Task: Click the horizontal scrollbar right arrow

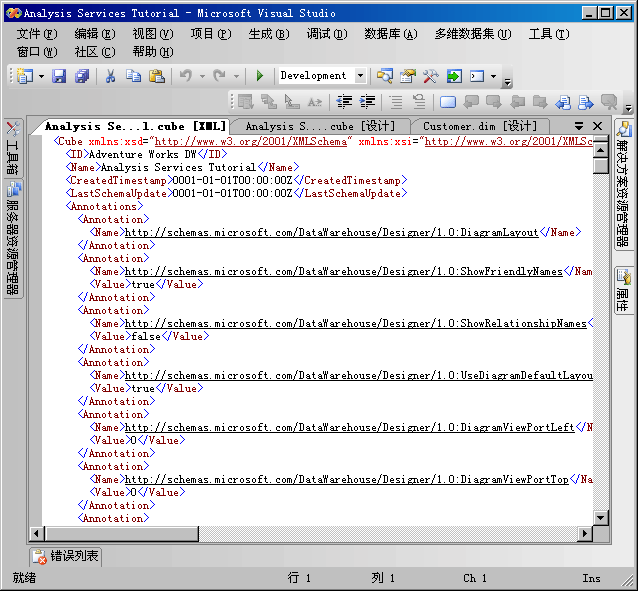Action: (585, 533)
